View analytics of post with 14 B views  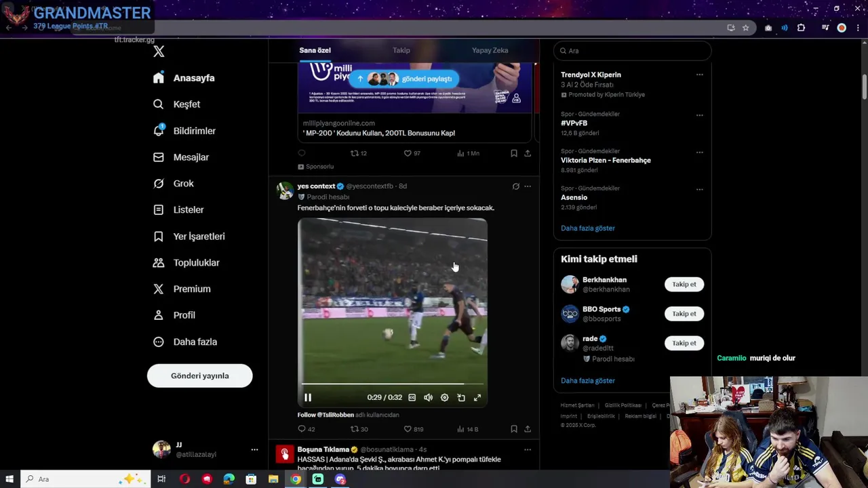point(467,429)
